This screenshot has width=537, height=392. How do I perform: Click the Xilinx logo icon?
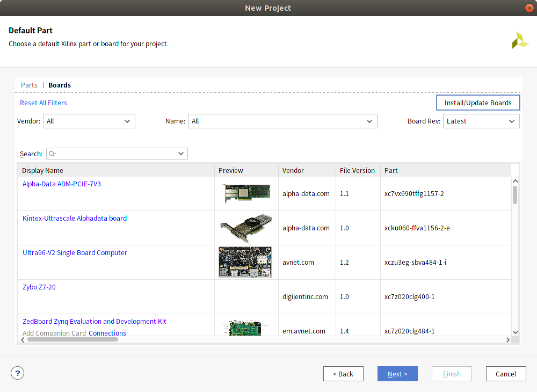tap(520, 40)
